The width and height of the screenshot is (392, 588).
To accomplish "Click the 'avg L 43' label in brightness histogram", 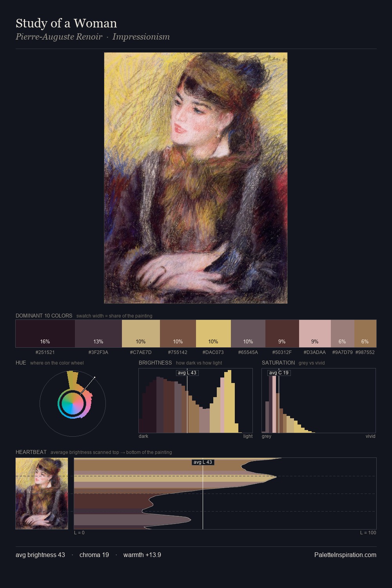I will tap(187, 373).
